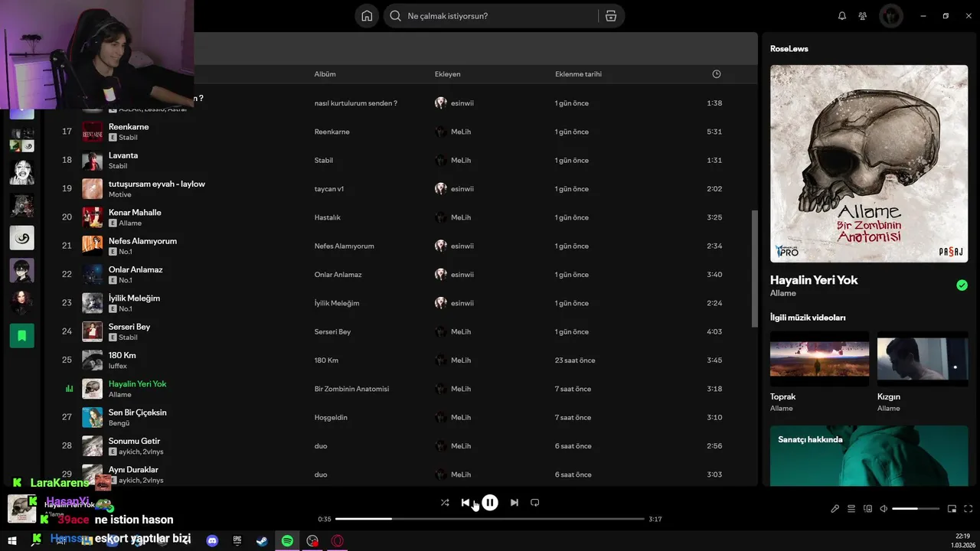
Task: Open the 'Sanatçı hakkında' artist card
Action: [869, 456]
